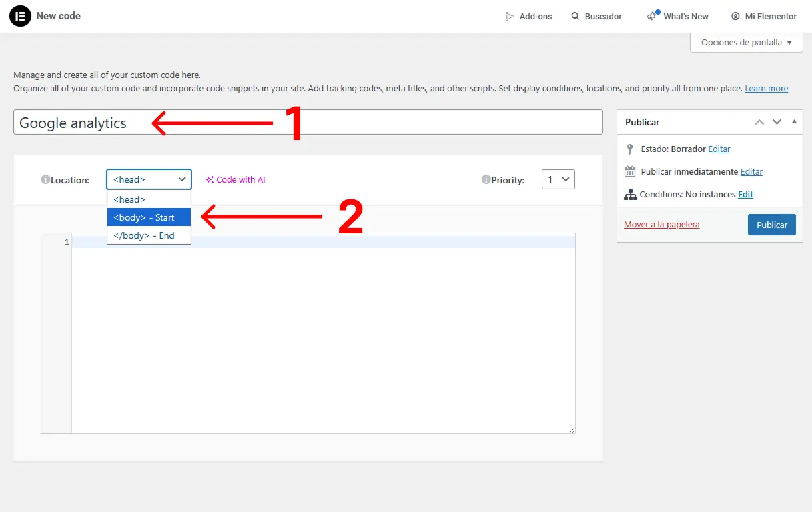Image resolution: width=812 pixels, height=512 pixels.
Task: Open What's New notifications
Action: (x=678, y=16)
